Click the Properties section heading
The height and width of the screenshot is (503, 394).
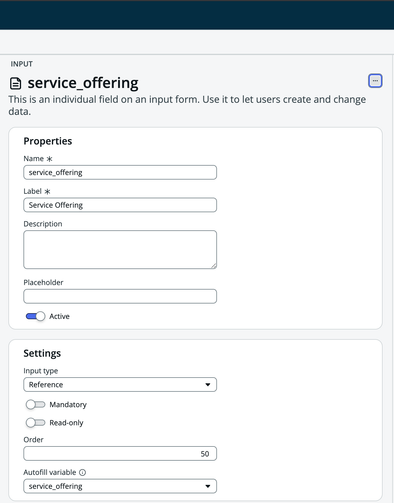(x=48, y=141)
